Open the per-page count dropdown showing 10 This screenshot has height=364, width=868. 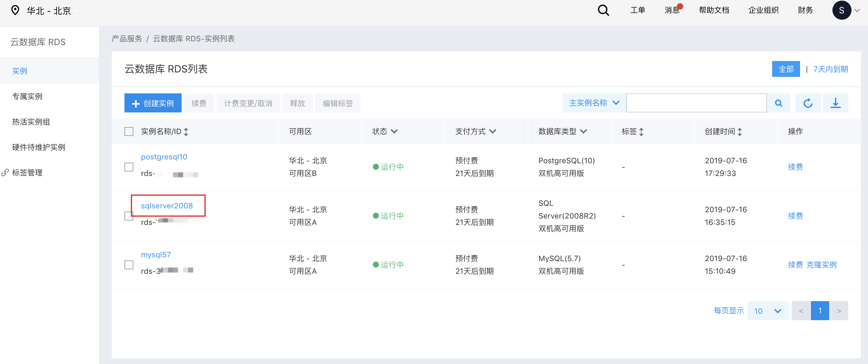click(768, 311)
